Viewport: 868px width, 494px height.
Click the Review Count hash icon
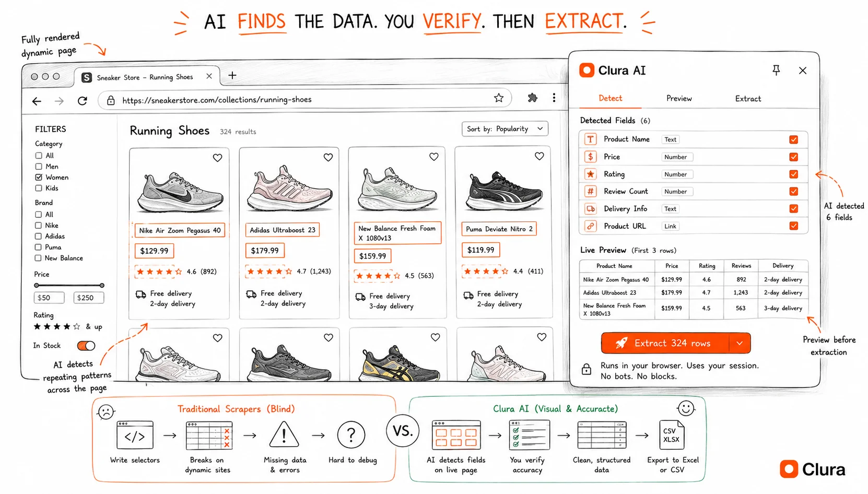[590, 191]
